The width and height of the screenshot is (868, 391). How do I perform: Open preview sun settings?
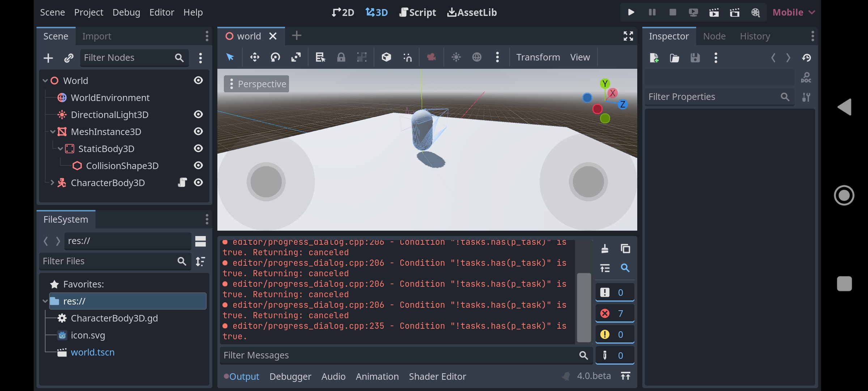(x=456, y=57)
